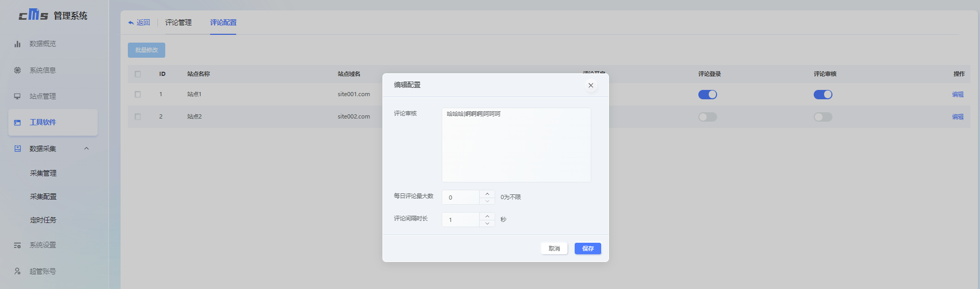980x289 pixels.
Task: Switch to the 评论管理 tab
Action: 178,22
